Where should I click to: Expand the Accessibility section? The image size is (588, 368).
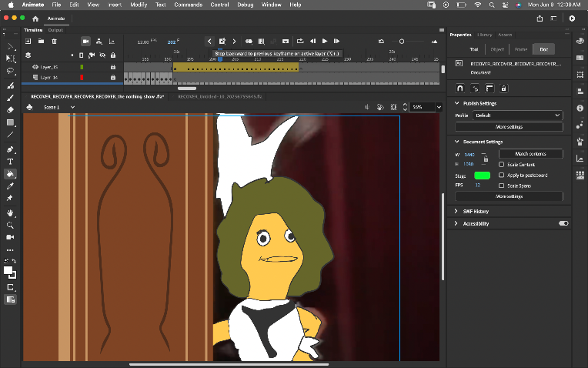[456, 223]
